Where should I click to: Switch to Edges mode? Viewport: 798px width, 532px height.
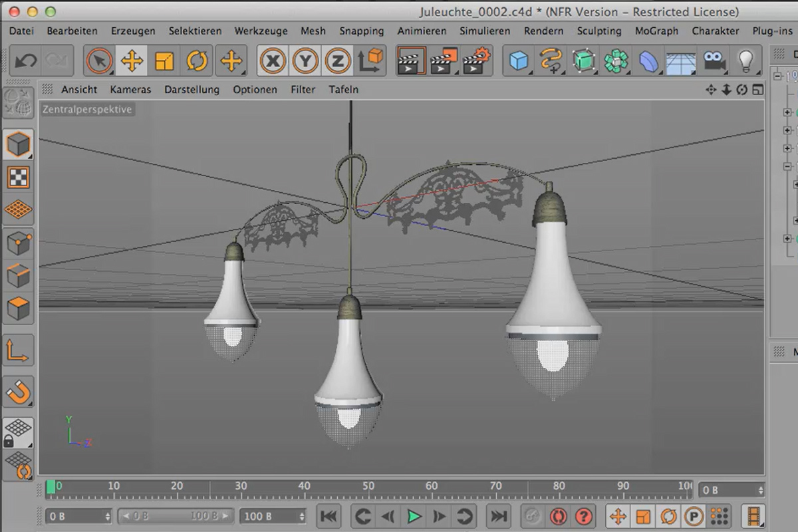coord(18,276)
